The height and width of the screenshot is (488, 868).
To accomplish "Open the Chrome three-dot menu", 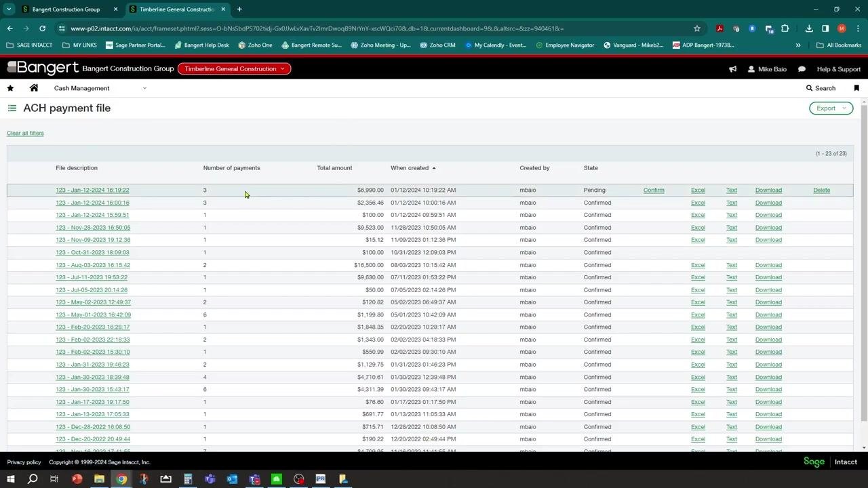I will (857, 28).
